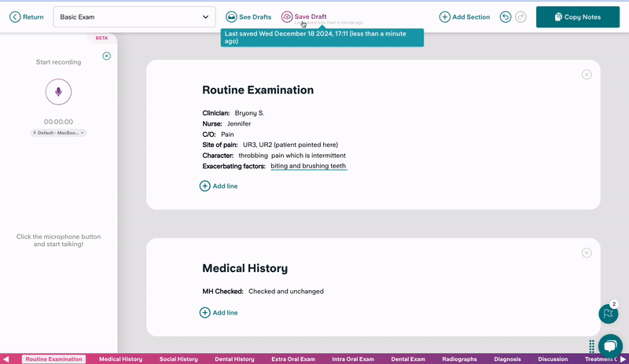Jump to the Radiographs tab
629x364 pixels.
[x=459, y=359]
